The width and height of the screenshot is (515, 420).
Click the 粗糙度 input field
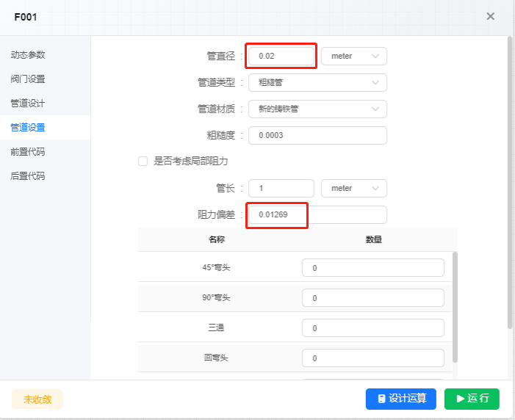click(x=317, y=135)
